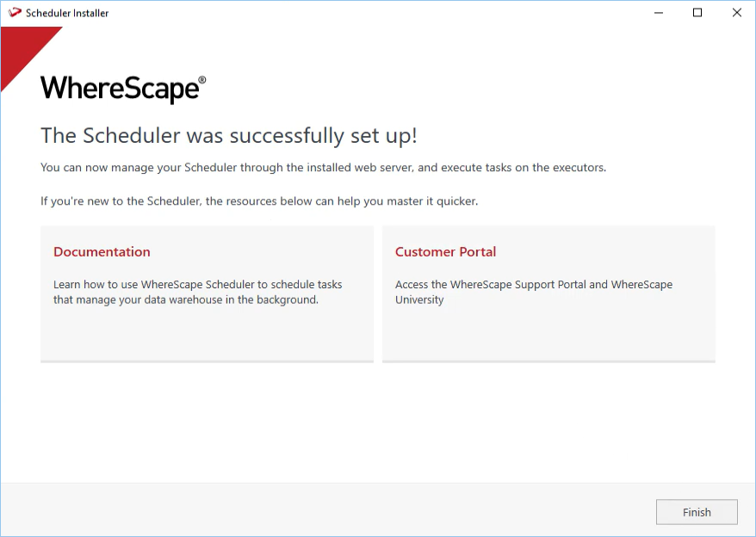Viewport: 756px width, 537px height.
Task: Open the Documentation resource card
Action: tap(207, 294)
